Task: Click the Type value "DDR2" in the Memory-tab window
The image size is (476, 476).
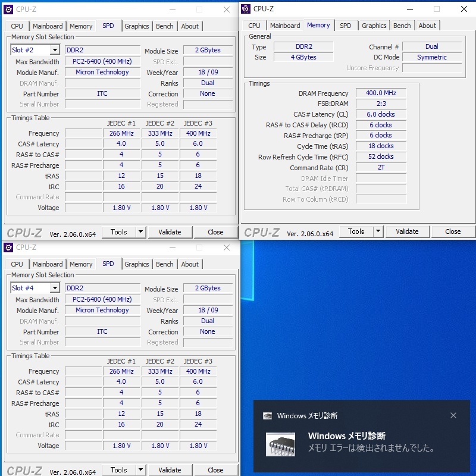Action: (x=303, y=46)
